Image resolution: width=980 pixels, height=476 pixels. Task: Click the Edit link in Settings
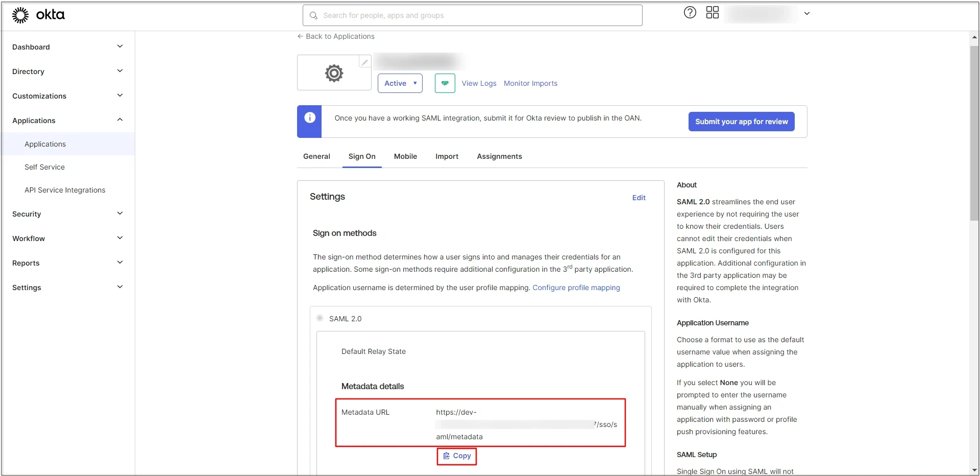[x=639, y=198]
